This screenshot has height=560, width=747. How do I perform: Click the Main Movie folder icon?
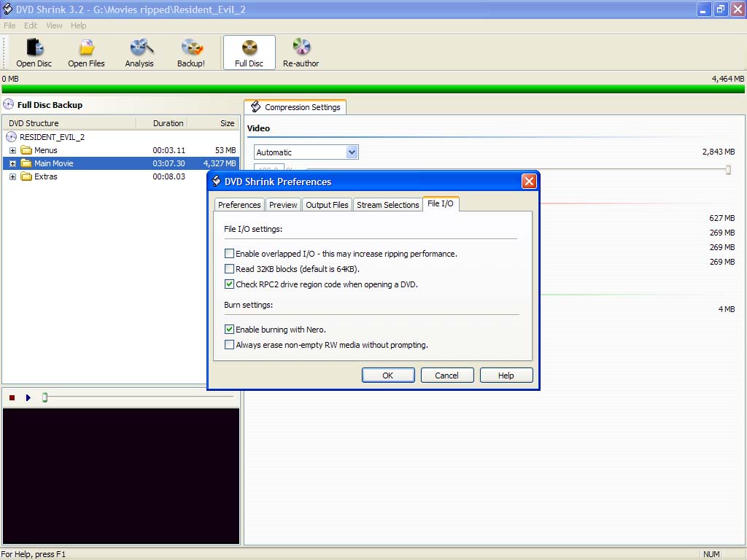coord(26,163)
